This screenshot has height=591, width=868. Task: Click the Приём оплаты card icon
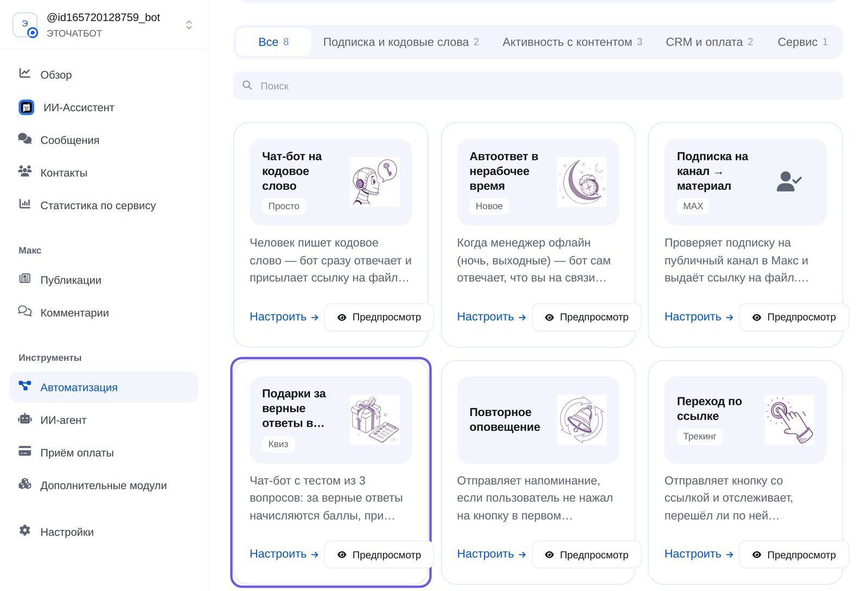click(25, 451)
